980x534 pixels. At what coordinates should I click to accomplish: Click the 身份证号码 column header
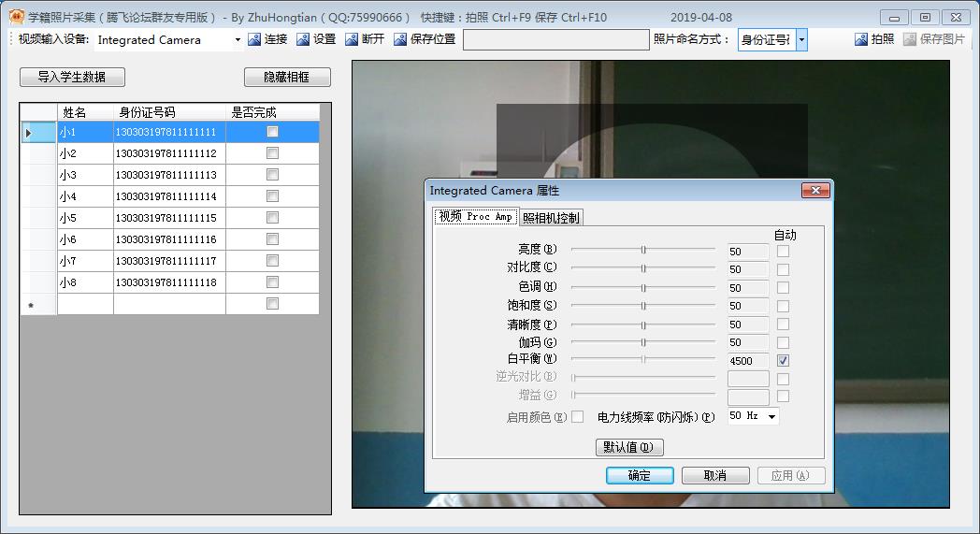point(169,112)
